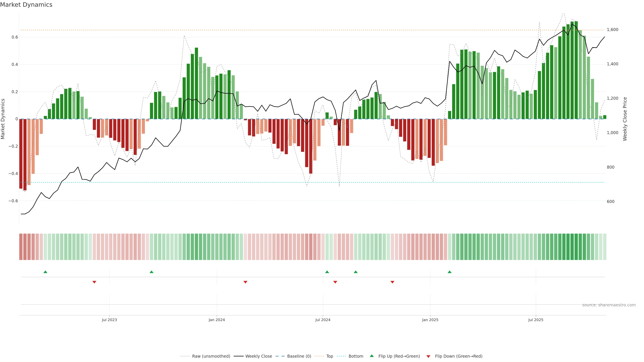The height and width of the screenshot is (362, 644).
Task: Click the Market Dynamics chart title
Action: pos(26,5)
